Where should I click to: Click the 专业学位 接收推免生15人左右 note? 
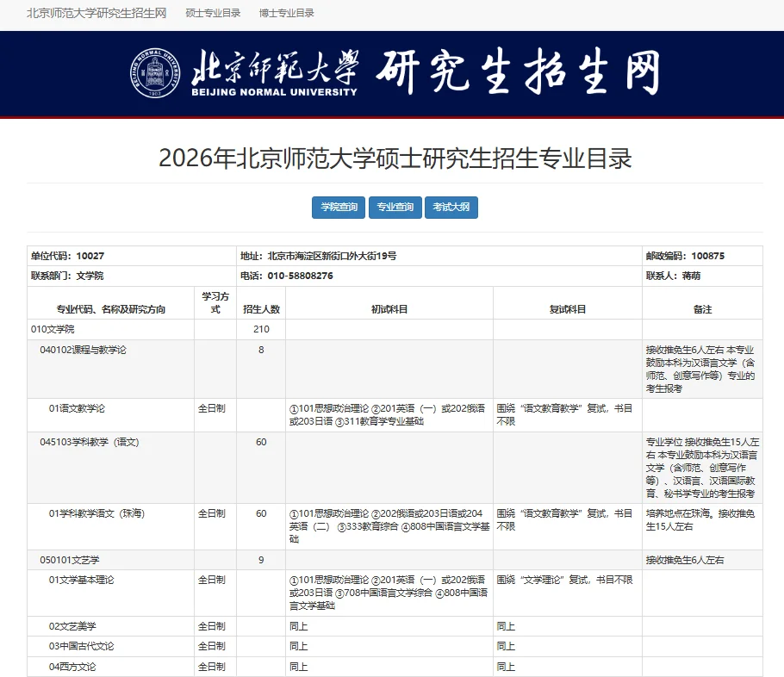(x=702, y=468)
